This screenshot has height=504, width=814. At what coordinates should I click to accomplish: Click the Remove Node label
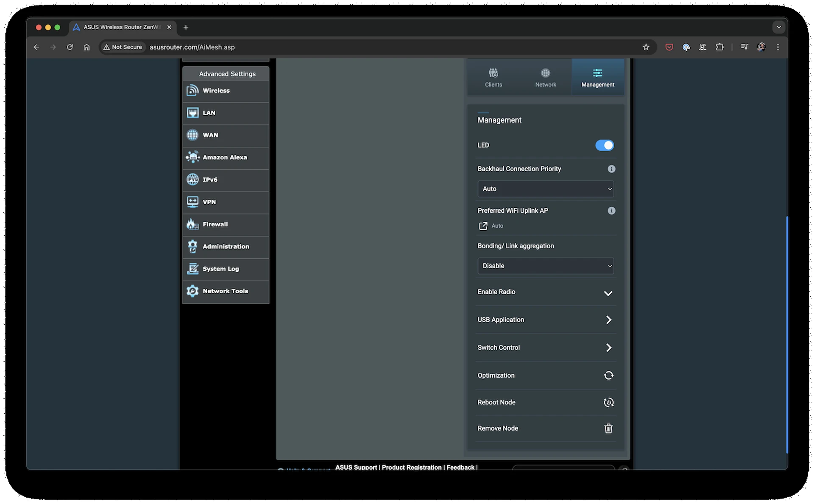(x=498, y=428)
